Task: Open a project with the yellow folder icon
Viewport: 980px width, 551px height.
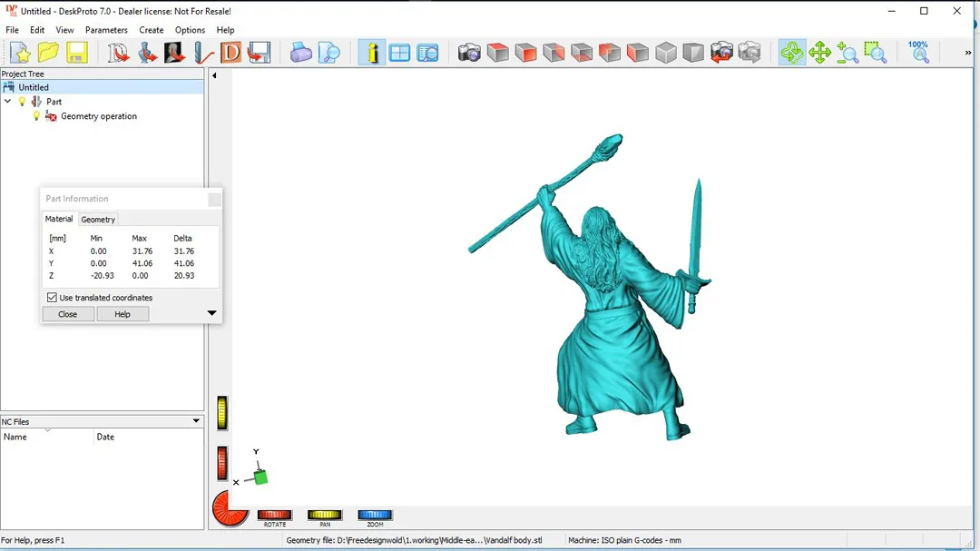Action: pos(48,53)
